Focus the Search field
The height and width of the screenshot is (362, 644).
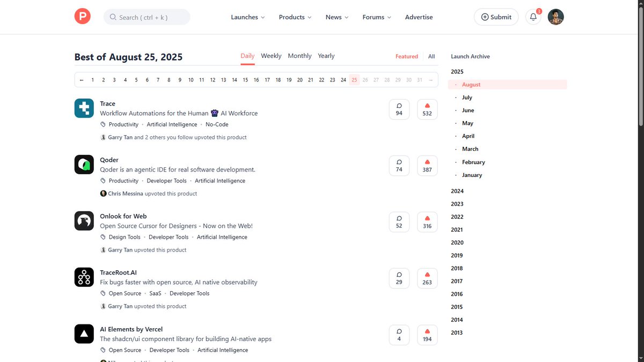[x=147, y=17]
